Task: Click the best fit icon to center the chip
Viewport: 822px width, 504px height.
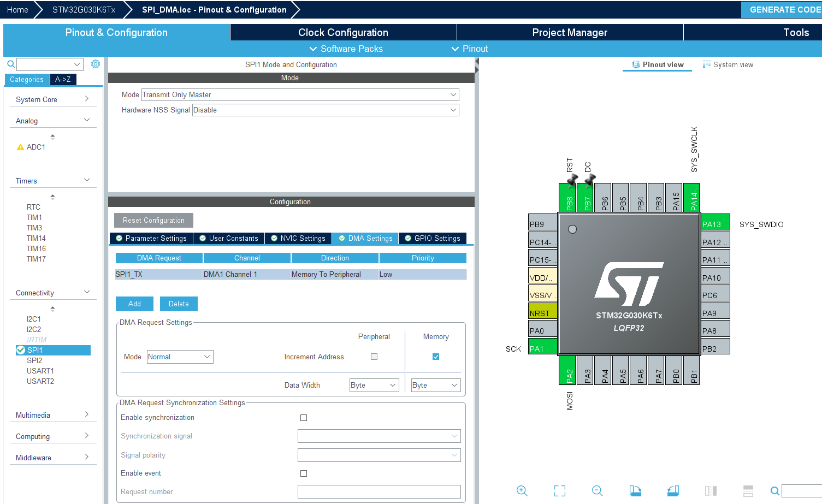Action: pyautogui.click(x=559, y=491)
